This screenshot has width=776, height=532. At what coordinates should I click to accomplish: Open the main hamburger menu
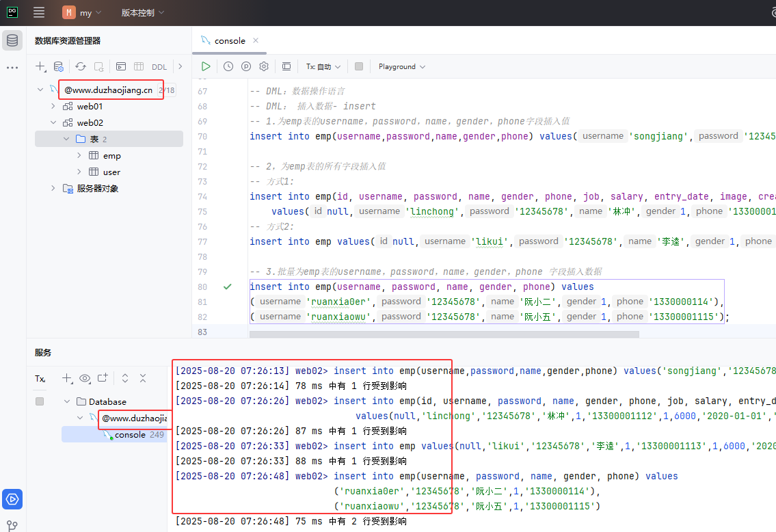pyautogui.click(x=39, y=13)
